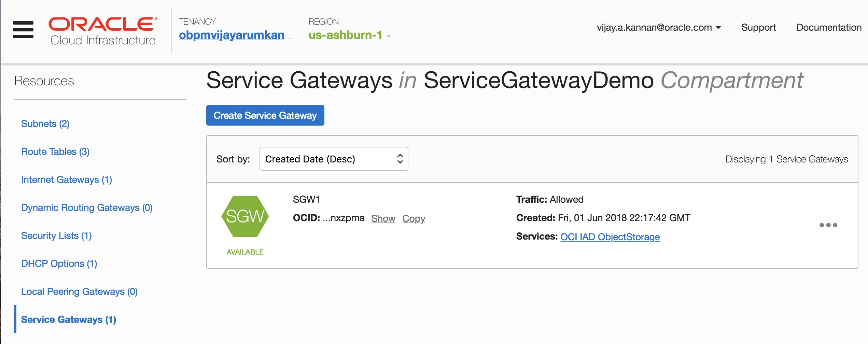Open the hamburger navigation menu
The height and width of the screenshot is (344, 868).
(23, 30)
